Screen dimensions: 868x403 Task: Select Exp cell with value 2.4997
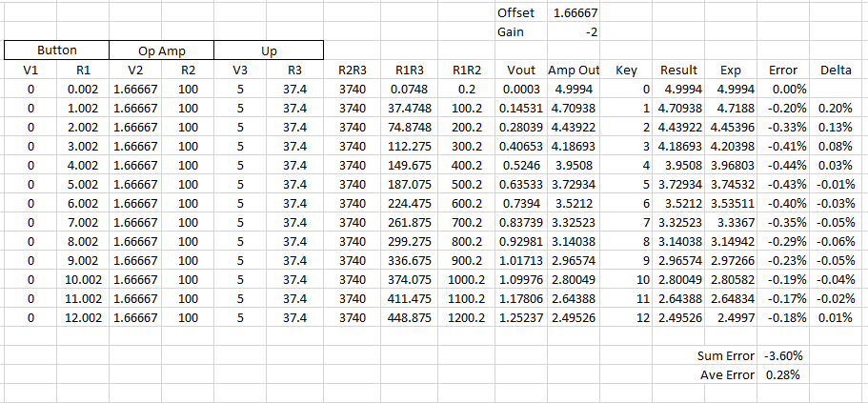click(x=731, y=318)
